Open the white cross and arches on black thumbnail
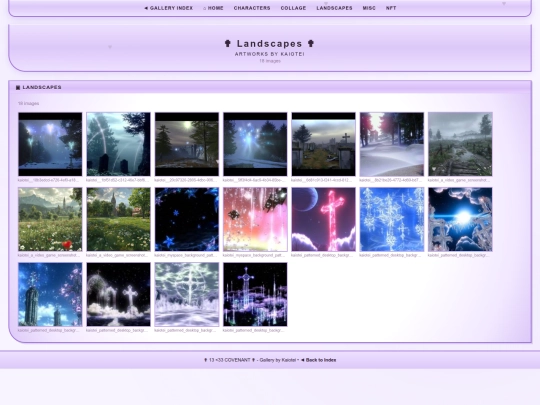The image size is (540, 405). click(x=118, y=294)
